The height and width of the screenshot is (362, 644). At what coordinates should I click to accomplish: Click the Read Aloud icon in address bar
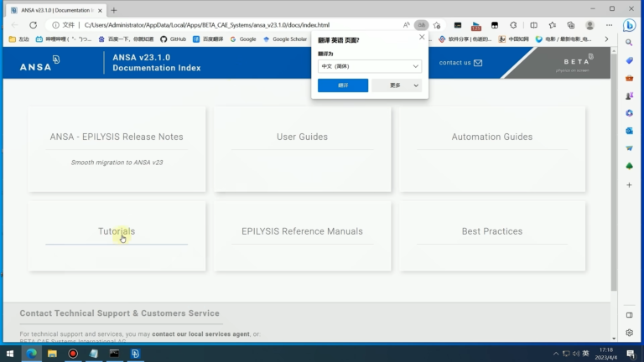(406, 25)
